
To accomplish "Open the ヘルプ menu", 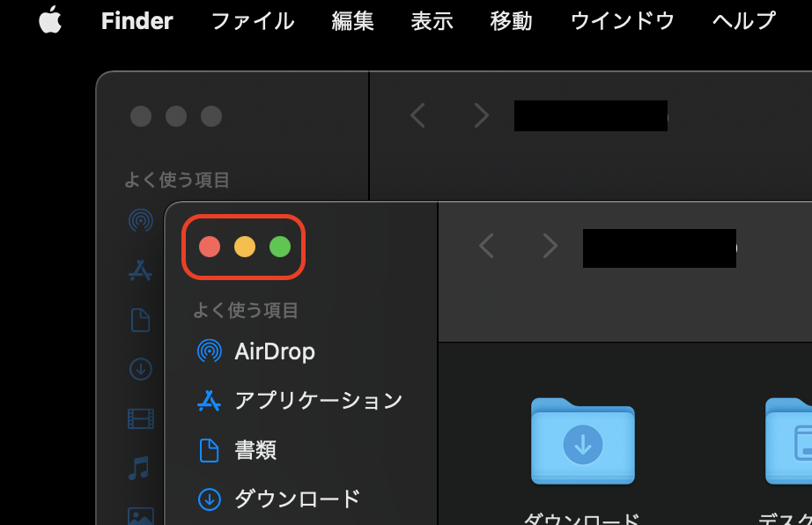I will pyautogui.click(x=743, y=21).
